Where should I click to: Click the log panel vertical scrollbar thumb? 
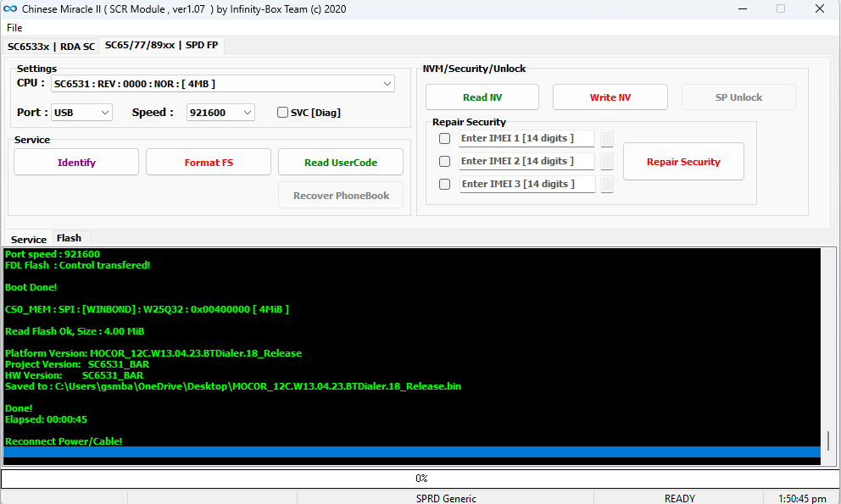828,440
